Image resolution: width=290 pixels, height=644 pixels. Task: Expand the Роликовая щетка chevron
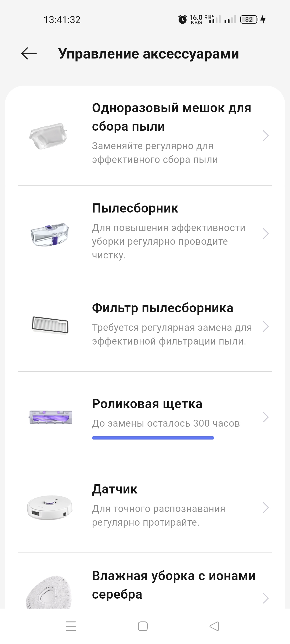[266, 417]
